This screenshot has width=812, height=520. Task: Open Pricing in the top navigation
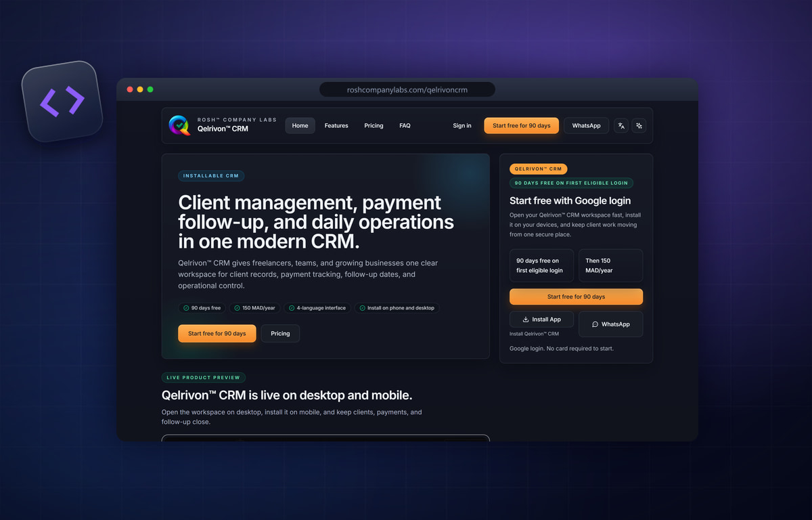pyautogui.click(x=374, y=125)
